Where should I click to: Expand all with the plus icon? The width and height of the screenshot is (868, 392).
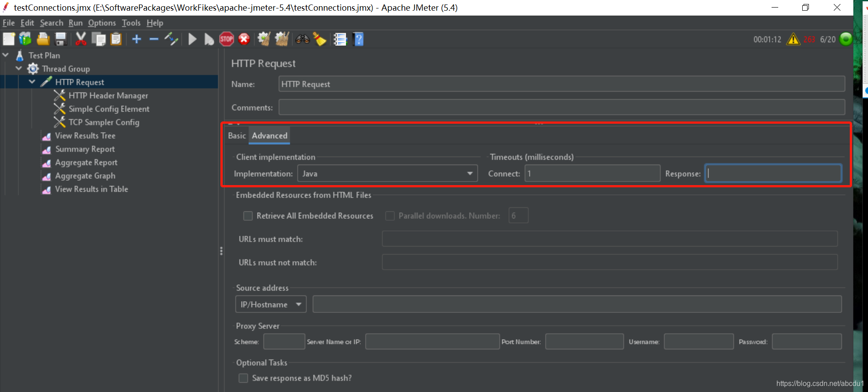tap(136, 39)
